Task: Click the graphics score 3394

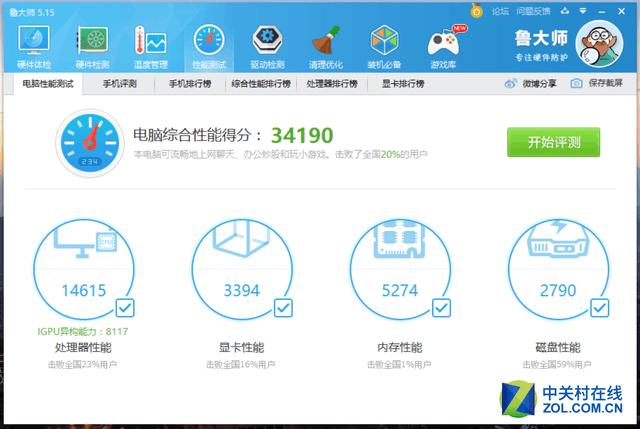Action: (242, 291)
